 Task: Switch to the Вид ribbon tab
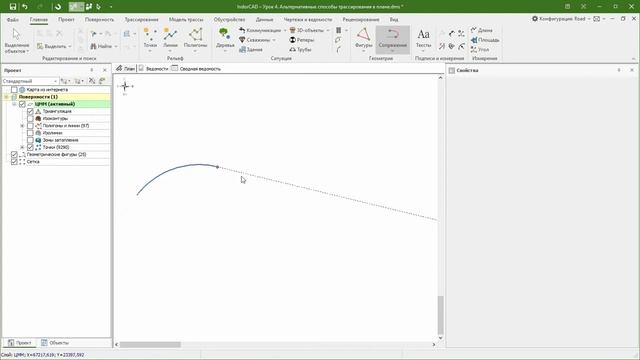(393, 20)
